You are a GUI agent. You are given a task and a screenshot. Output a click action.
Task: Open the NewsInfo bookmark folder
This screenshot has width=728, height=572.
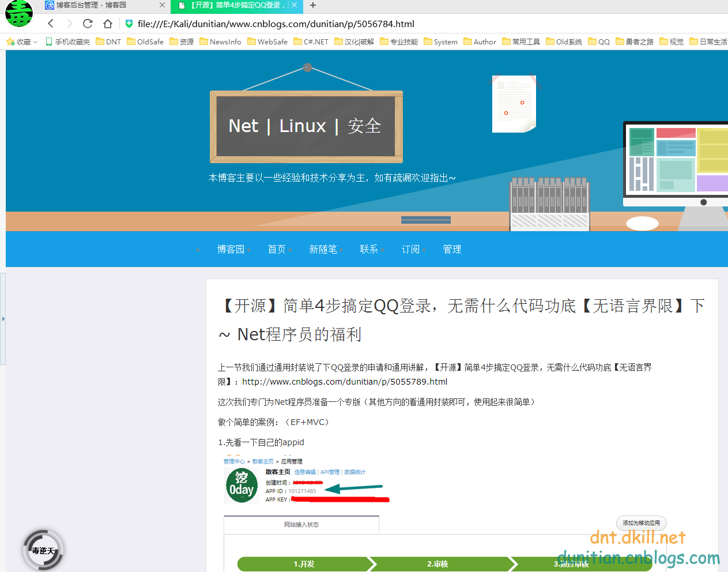click(x=221, y=42)
